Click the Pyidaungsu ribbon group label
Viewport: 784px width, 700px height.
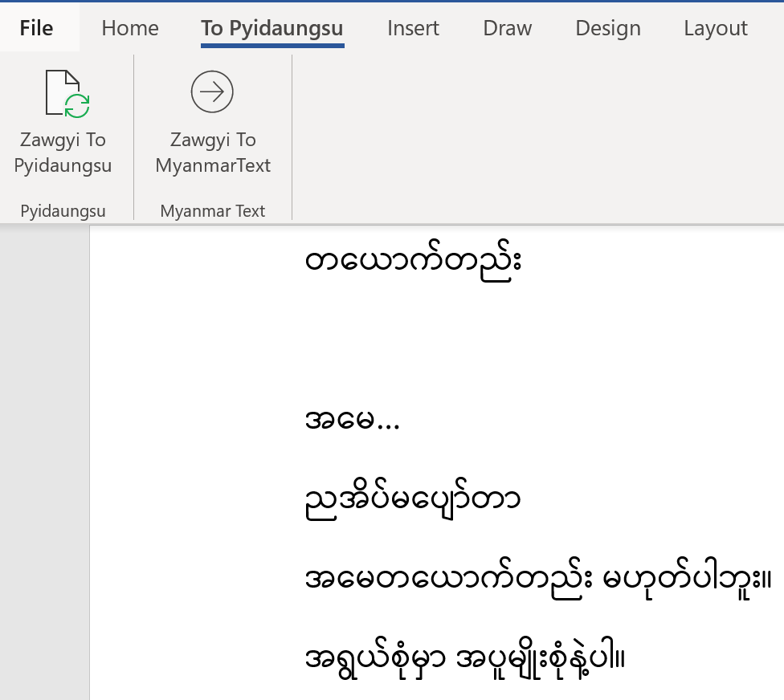(x=63, y=210)
